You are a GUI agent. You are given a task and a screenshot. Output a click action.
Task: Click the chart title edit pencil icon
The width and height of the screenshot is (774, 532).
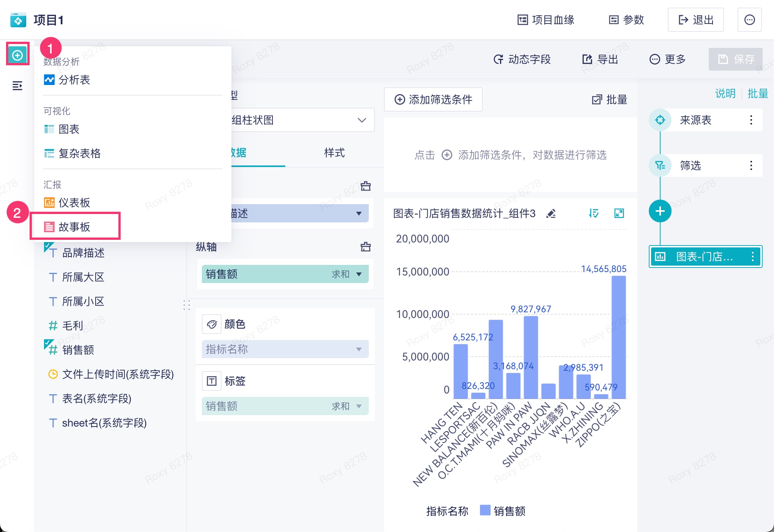click(x=551, y=214)
